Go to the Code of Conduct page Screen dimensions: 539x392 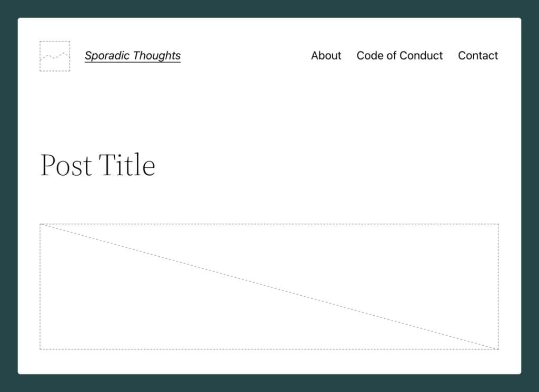pyautogui.click(x=400, y=56)
